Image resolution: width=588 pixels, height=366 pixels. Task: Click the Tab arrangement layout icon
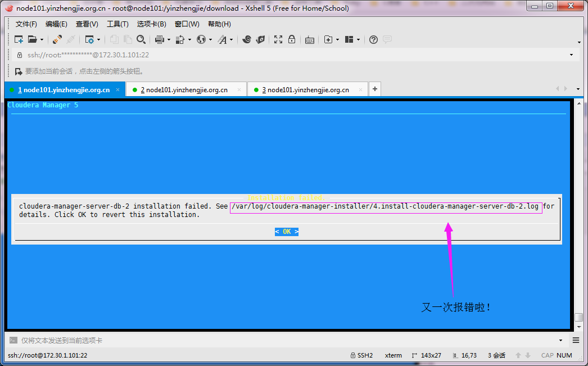coord(349,39)
